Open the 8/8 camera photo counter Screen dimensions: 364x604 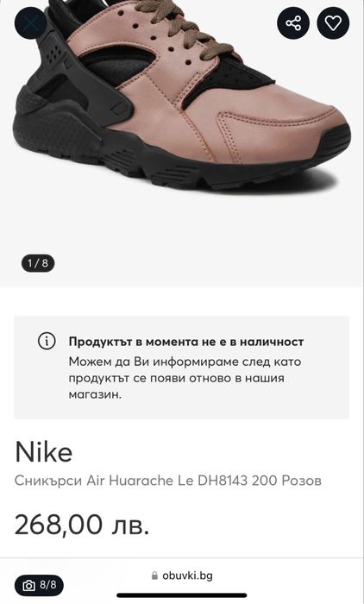coord(40,586)
